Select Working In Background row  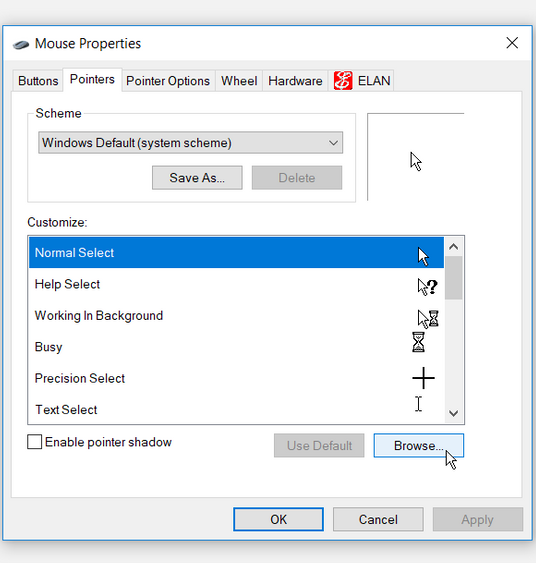coord(236,316)
